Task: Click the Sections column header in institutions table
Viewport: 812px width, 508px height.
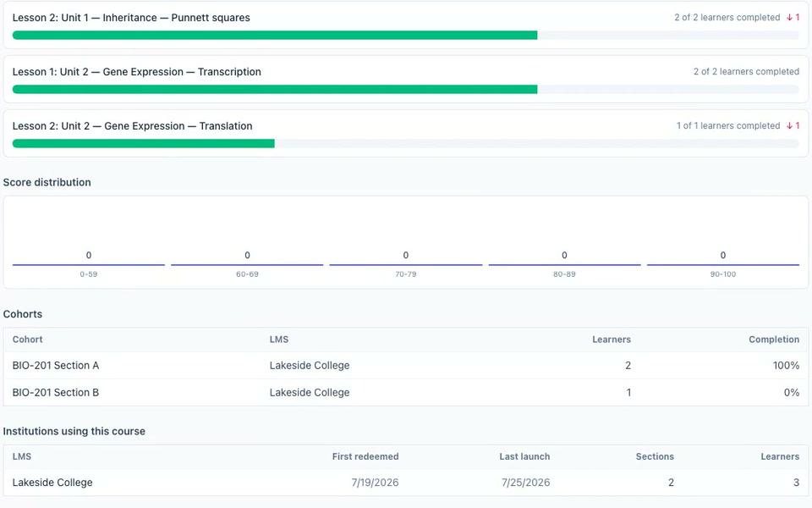Action: [x=655, y=456]
